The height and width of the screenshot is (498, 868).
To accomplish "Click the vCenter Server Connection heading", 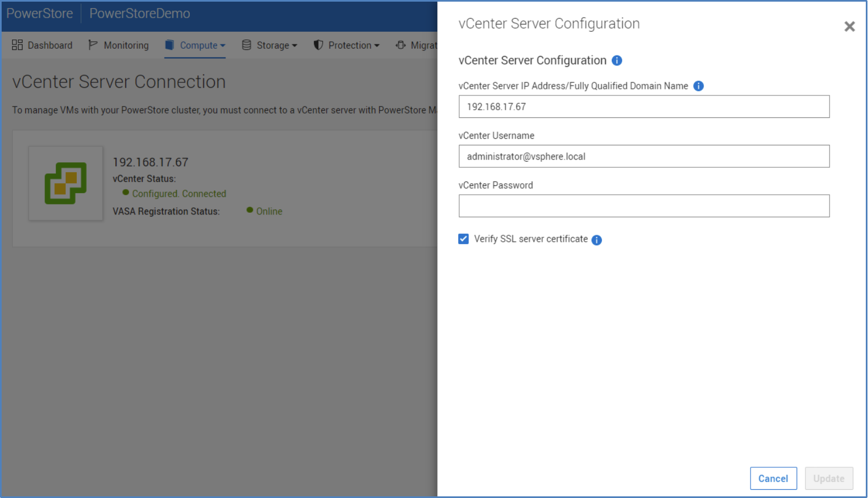I will [119, 82].
